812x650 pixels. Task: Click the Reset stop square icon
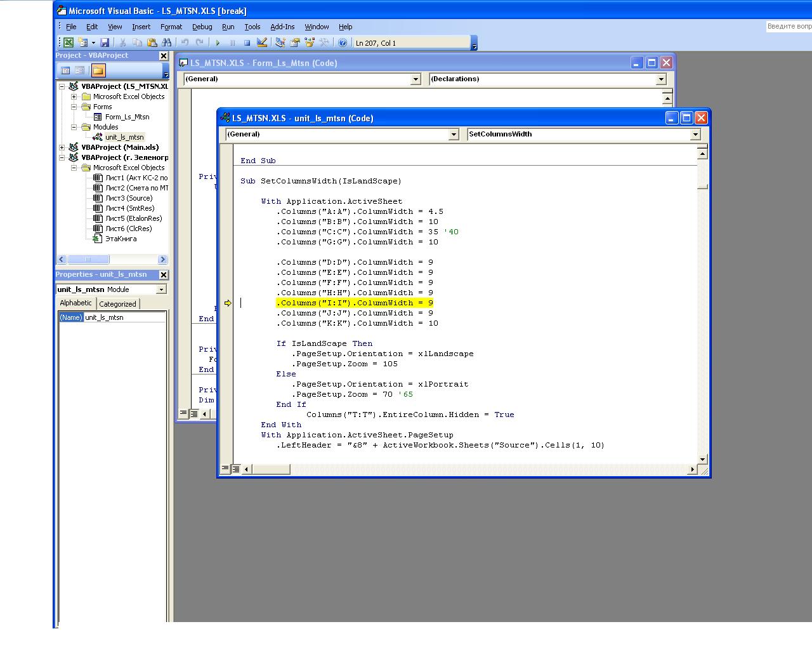247,43
